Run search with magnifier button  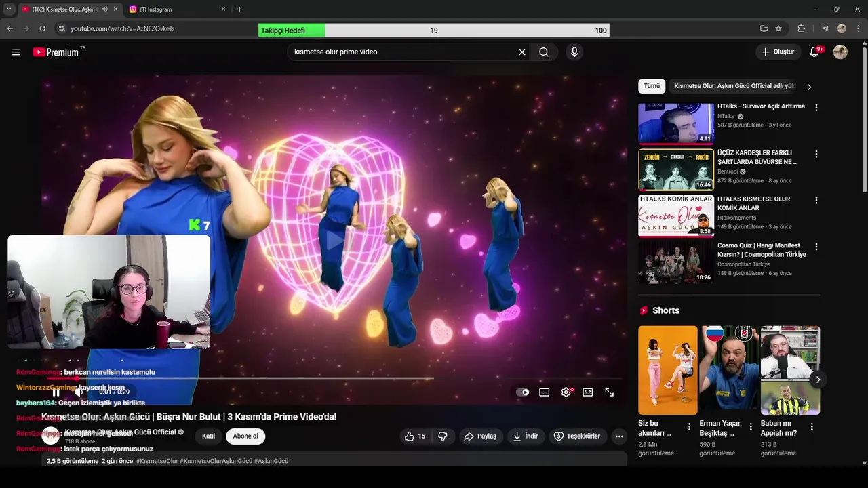(544, 52)
